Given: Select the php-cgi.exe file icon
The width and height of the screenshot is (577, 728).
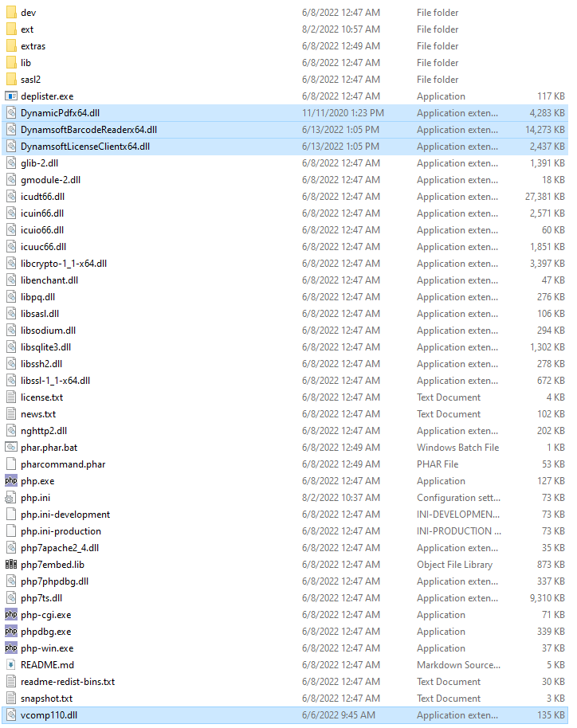Looking at the screenshot, I should click(11, 615).
